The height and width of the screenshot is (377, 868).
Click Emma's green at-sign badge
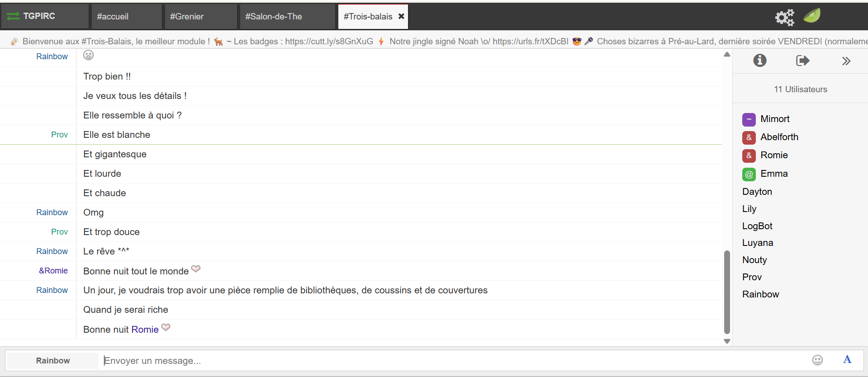(749, 174)
